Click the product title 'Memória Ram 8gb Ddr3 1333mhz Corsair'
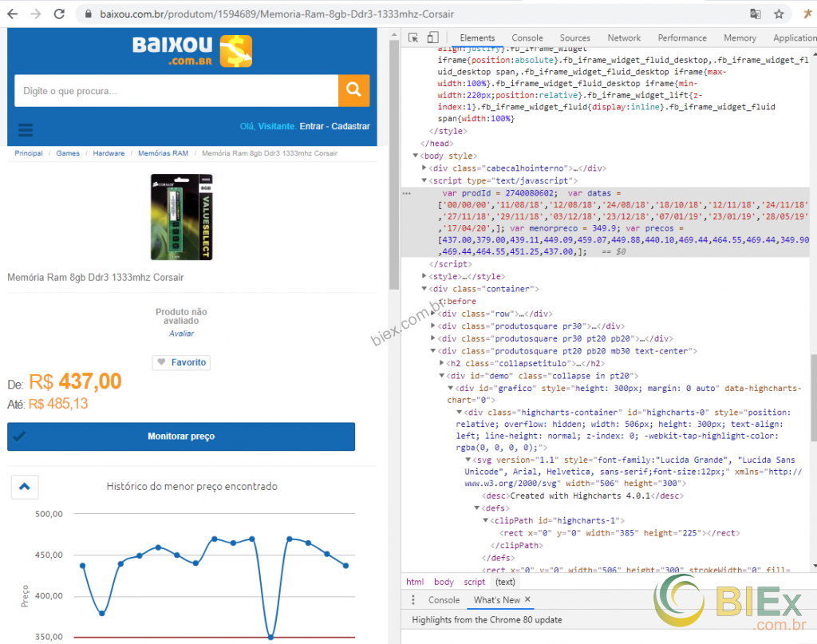Viewport: 817px width, 644px height. coord(96,277)
